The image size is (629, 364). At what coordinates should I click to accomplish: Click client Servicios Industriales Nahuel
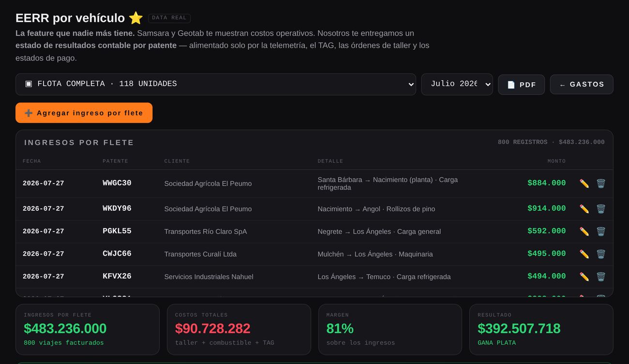209,277
